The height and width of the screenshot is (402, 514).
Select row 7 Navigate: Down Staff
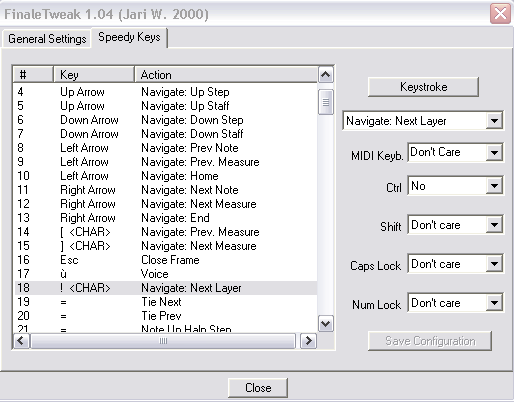165,134
